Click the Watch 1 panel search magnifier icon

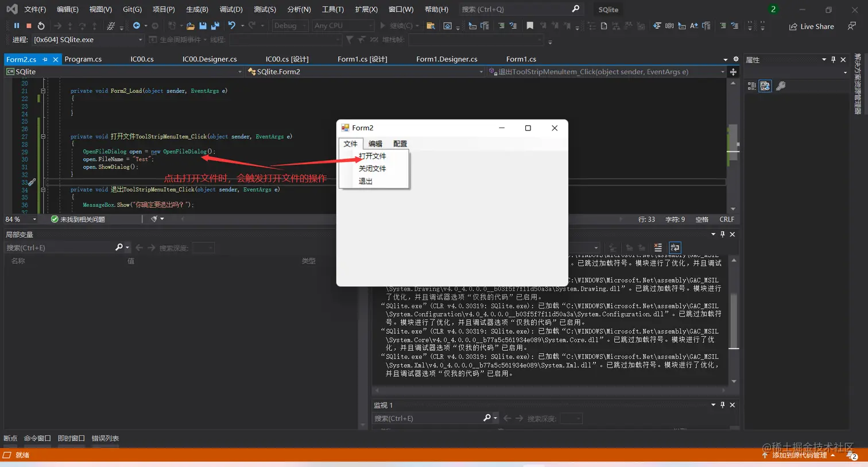click(x=487, y=418)
